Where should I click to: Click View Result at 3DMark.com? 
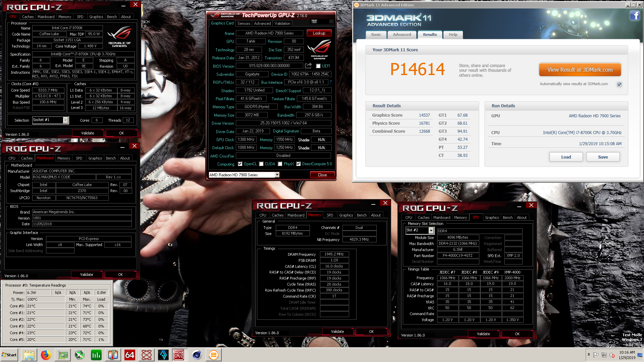580,70
